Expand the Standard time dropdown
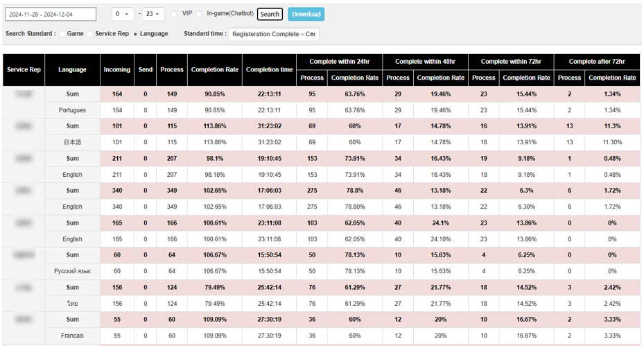644x346 pixels. tap(274, 34)
